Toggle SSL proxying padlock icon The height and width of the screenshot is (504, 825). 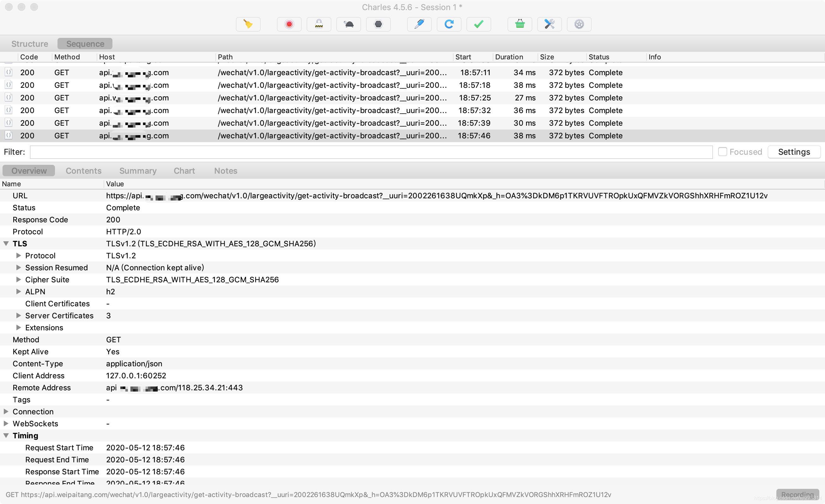tap(319, 24)
